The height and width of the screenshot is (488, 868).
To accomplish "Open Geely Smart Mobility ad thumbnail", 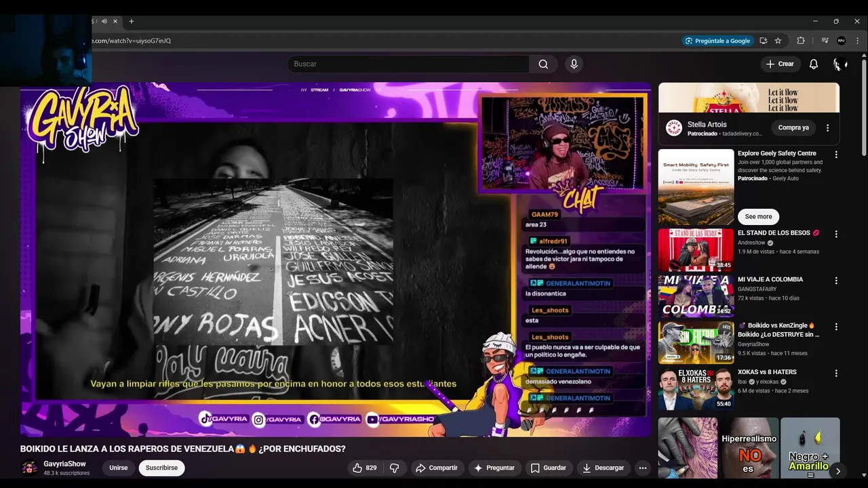I will point(696,187).
